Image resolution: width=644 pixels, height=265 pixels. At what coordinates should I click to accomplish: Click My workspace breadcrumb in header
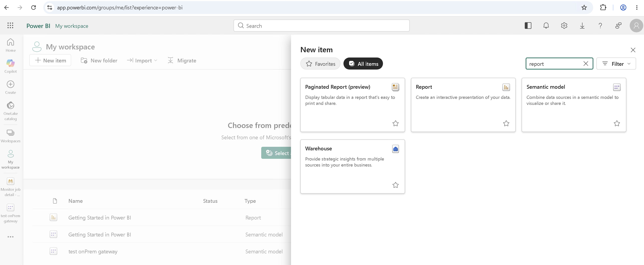(x=72, y=26)
